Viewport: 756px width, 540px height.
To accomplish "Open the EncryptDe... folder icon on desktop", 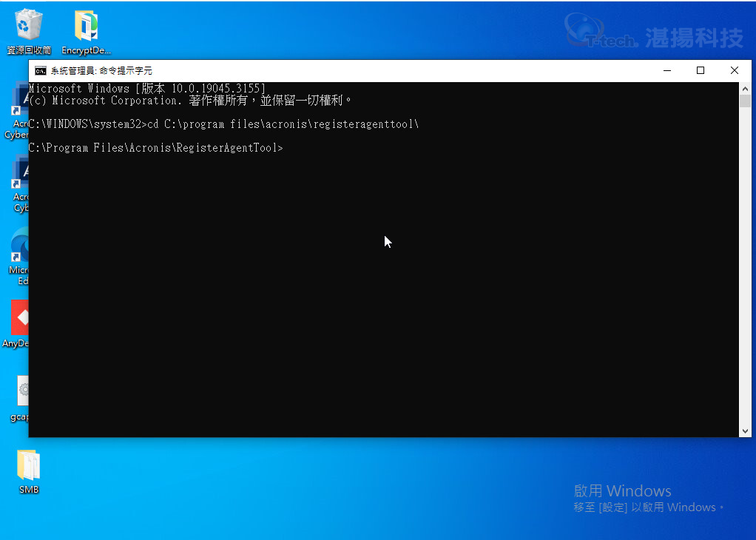I will pyautogui.click(x=87, y=31).
